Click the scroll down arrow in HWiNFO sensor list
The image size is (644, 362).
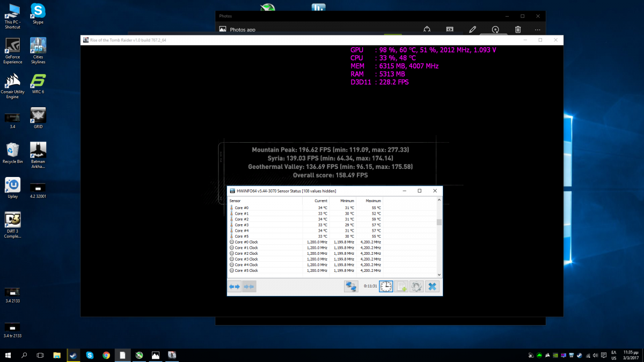[x=440, y=274]
